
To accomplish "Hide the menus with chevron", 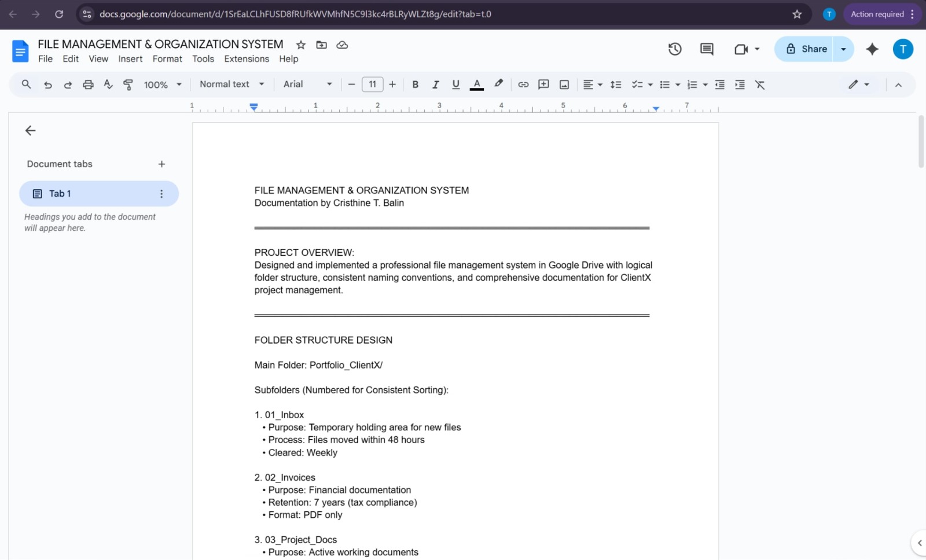I will pos(898,84).
